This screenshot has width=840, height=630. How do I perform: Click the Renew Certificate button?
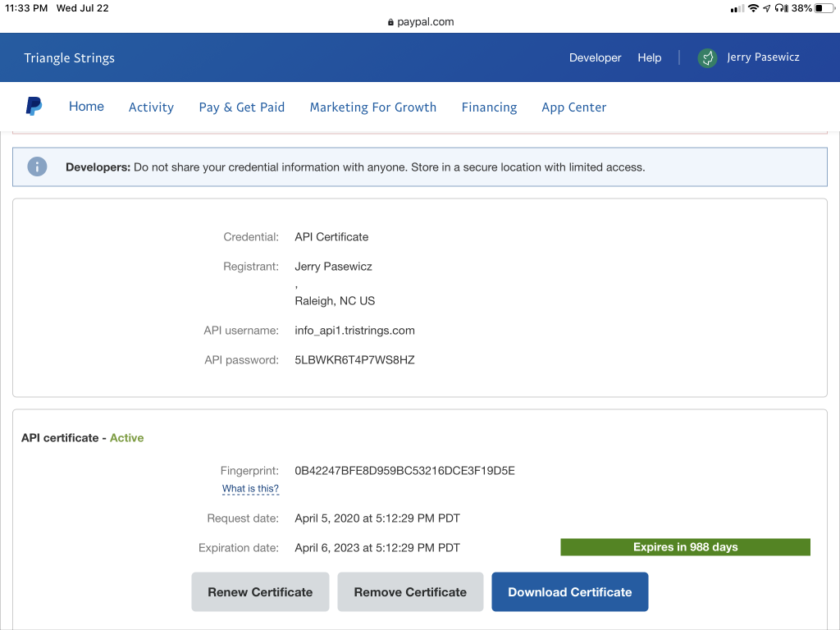tap(260, 592)
